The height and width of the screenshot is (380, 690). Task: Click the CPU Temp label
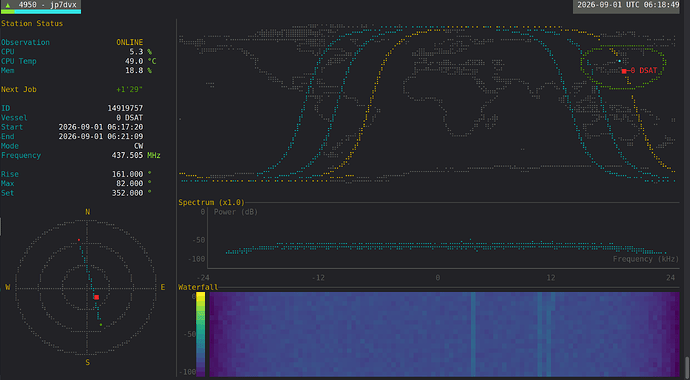tap(18, 61)
